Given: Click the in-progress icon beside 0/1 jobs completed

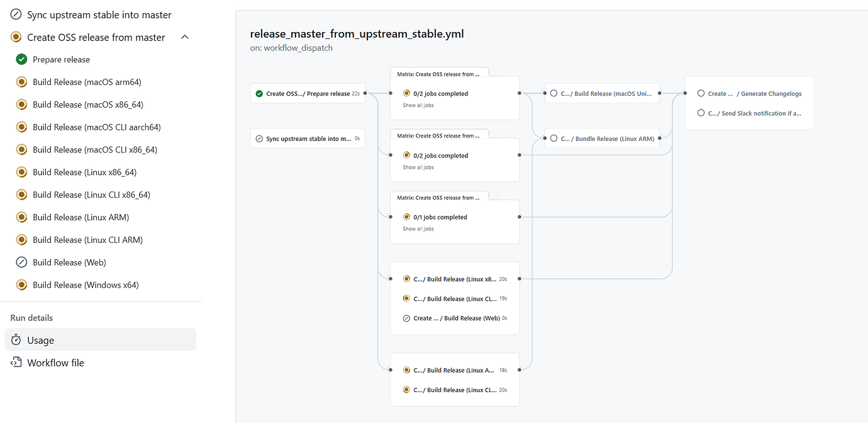Looking at the screenshot, I should (x=407, y=217).
